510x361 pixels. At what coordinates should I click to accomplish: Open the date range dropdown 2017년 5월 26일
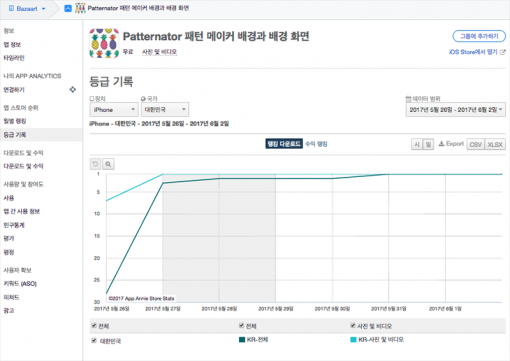tap(456, 110)
